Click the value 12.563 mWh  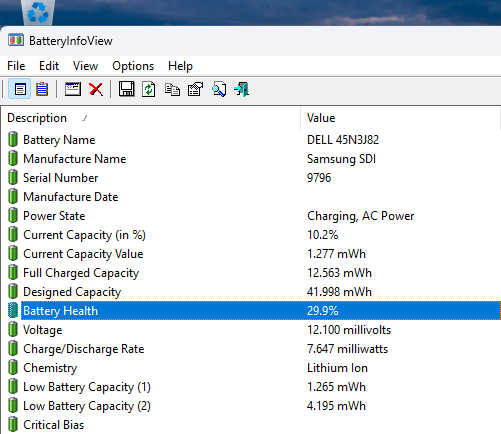pyautogui.click(x=339, y=273)
